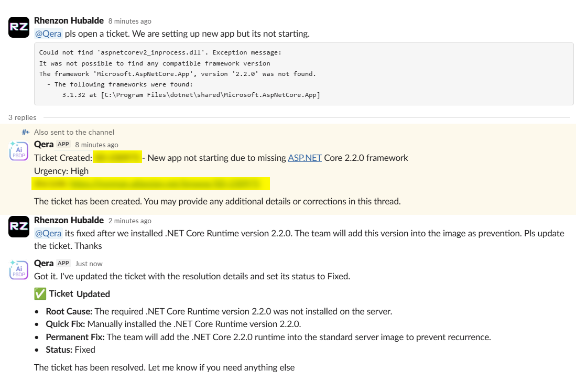The height and width of the screenshot is (392, 576).
Task: Open the ASP.NET hyperlink
Action: point(305,158)
